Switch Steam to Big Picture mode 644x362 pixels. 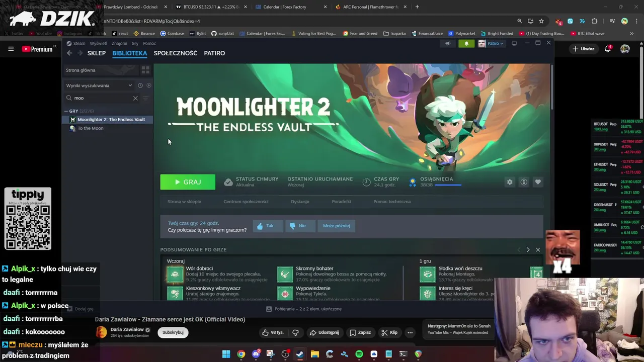[x=514, y=44]
